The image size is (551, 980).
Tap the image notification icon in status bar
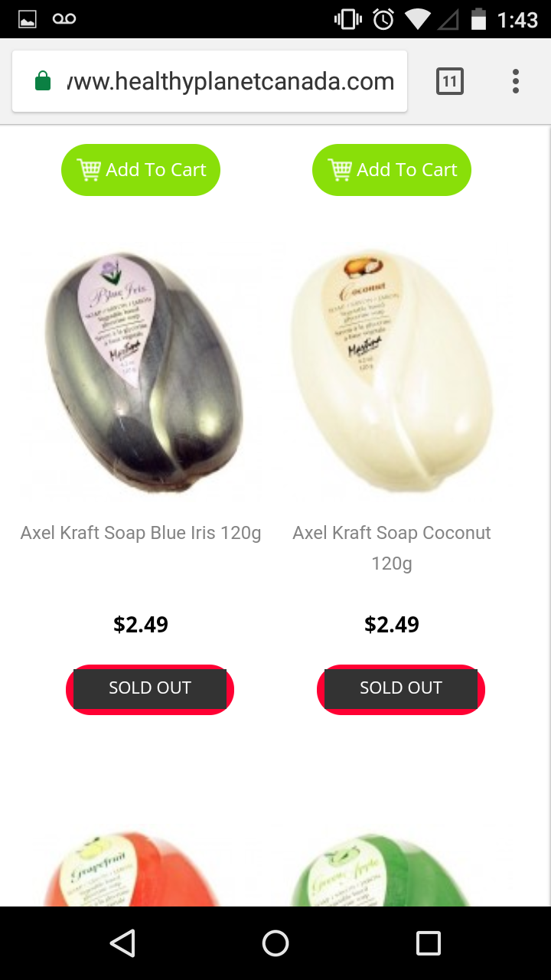28,20
